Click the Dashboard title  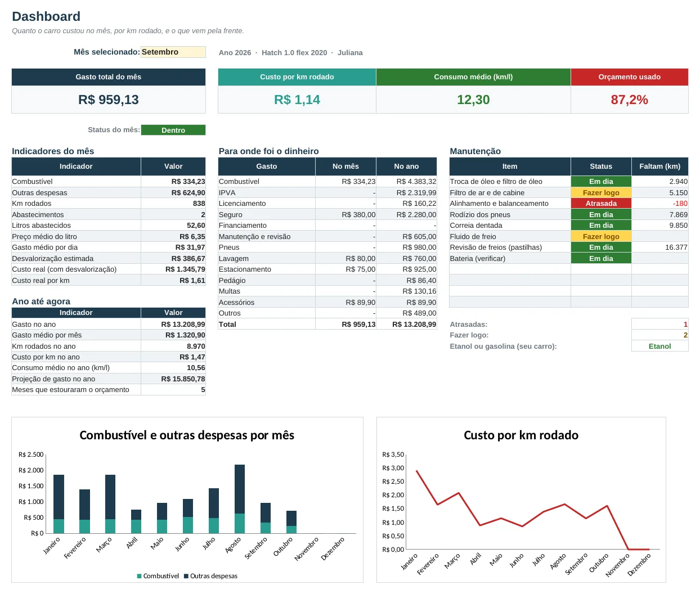tap(46, 17)
